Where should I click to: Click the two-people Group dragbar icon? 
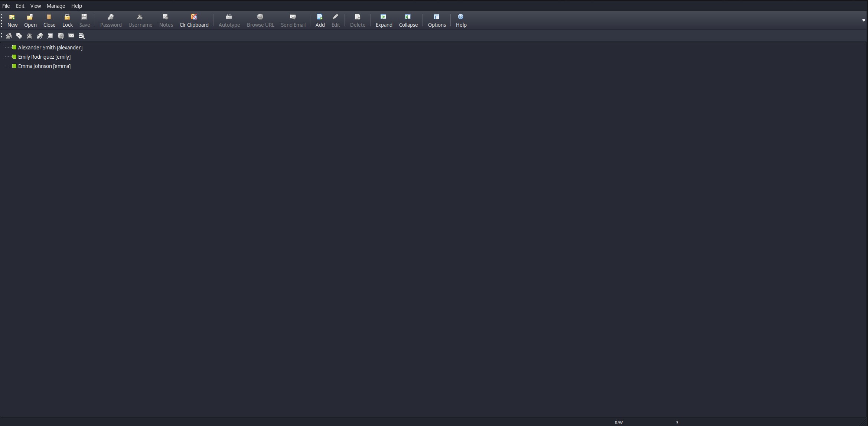(9, 36)
